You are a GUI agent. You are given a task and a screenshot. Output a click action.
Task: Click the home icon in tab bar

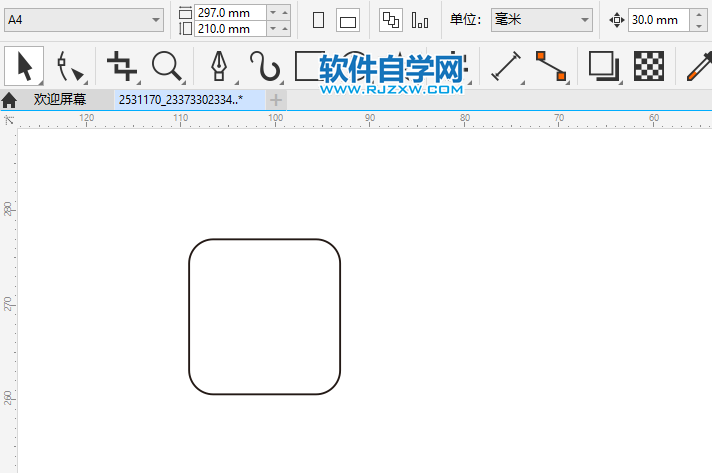tap(9, 100)
